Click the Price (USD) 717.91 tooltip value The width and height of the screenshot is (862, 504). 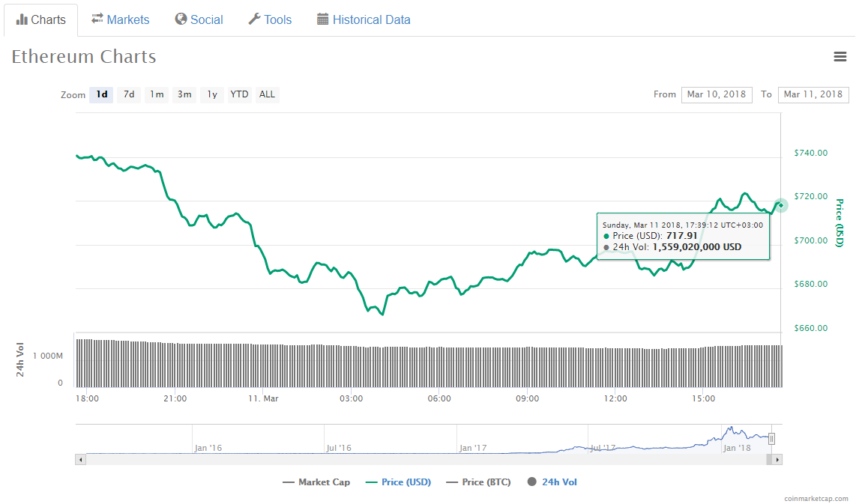pos(681,236)
